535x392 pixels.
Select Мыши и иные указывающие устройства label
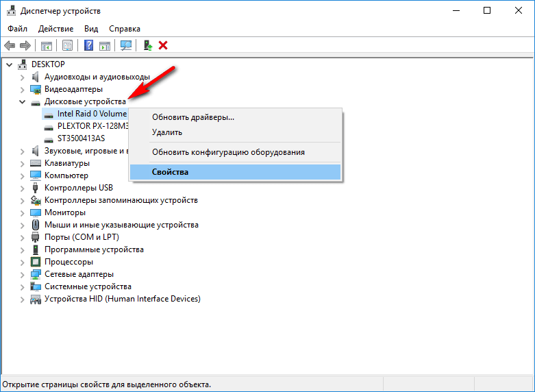click(121, 225)
